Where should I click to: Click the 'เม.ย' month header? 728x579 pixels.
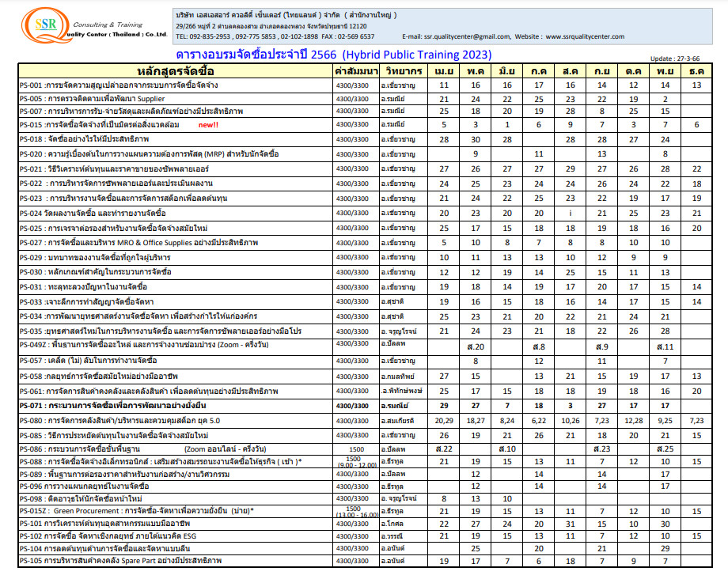pyautogui.click(x=444, y=71)
